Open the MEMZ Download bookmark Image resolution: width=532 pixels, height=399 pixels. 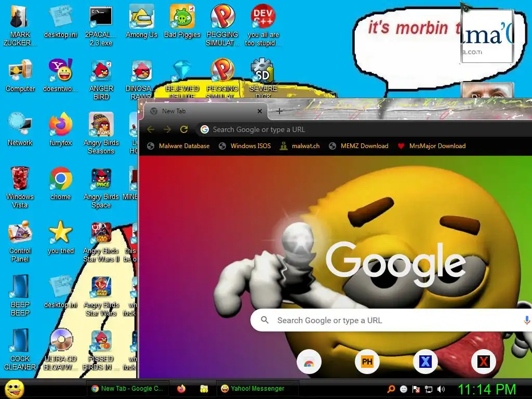[x=358, y=146]
